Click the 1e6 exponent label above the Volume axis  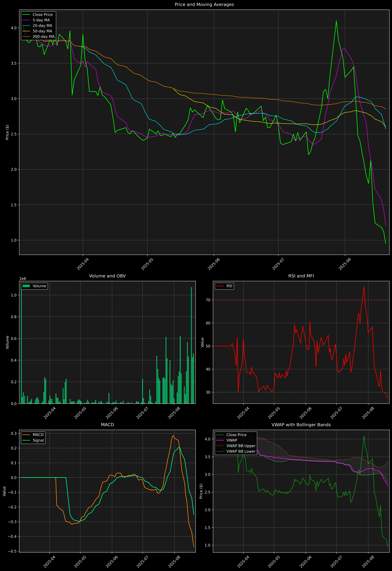[23, 279]
